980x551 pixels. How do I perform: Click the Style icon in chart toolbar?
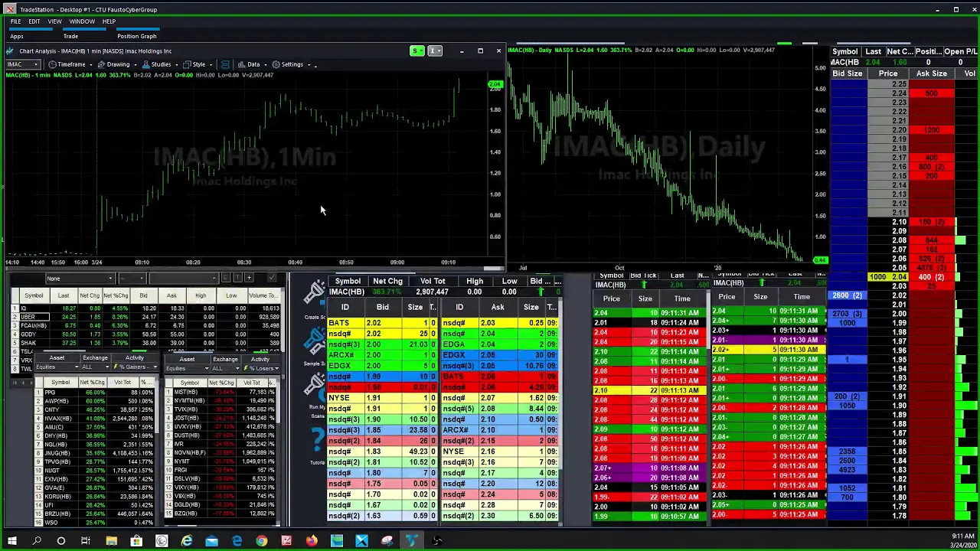[186, 64]
